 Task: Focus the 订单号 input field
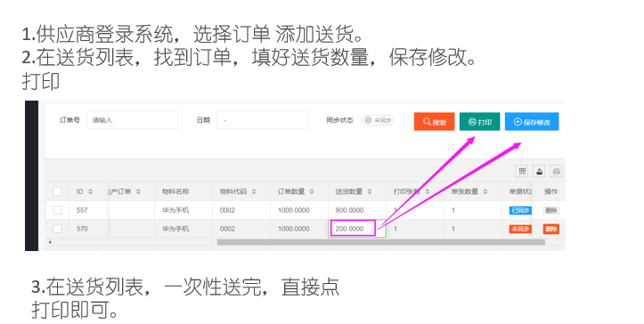tap(132, 120)
